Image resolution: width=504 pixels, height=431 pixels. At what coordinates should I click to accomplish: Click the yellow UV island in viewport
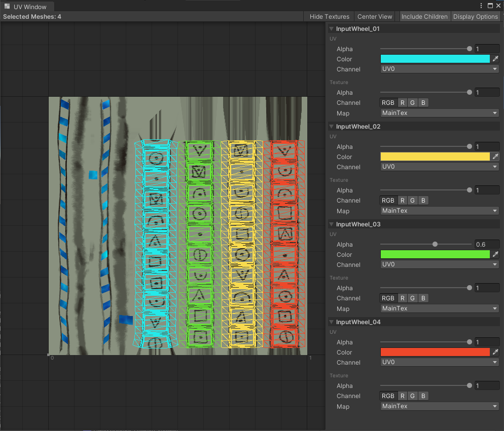click(x=242, y=244)
